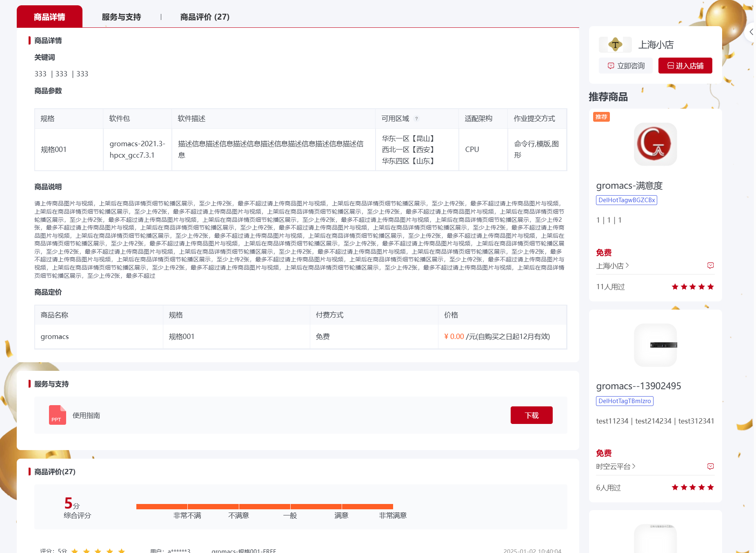Click chat icon on gromacs-满意度 card
The height and width of the screenshot is (553, 756).
[x=710, y=266]
